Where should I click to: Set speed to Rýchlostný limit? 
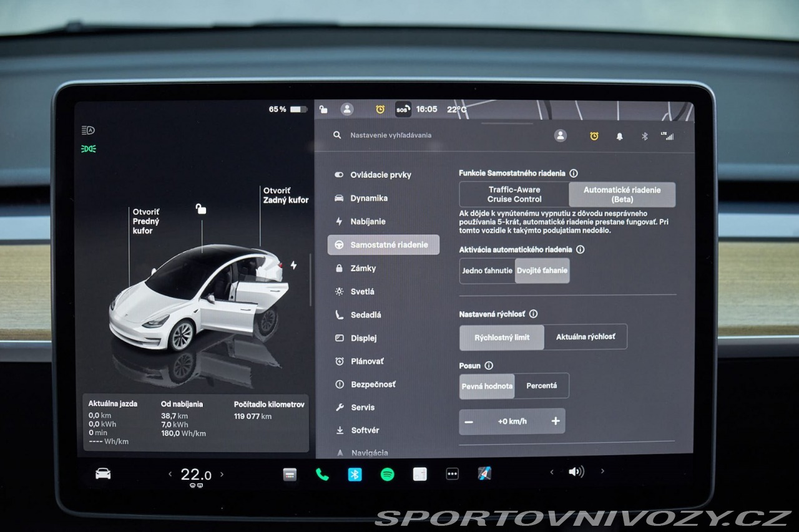[502, 337]
